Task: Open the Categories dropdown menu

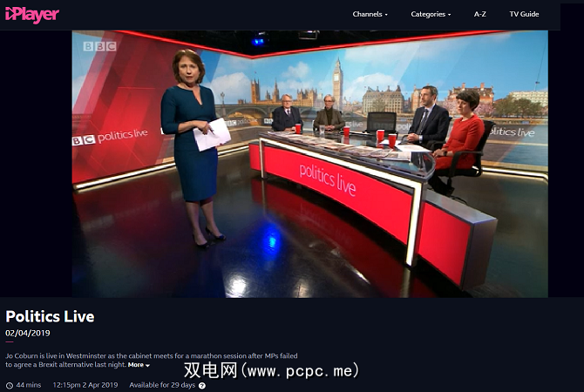Action: click(x=431, y=14)
